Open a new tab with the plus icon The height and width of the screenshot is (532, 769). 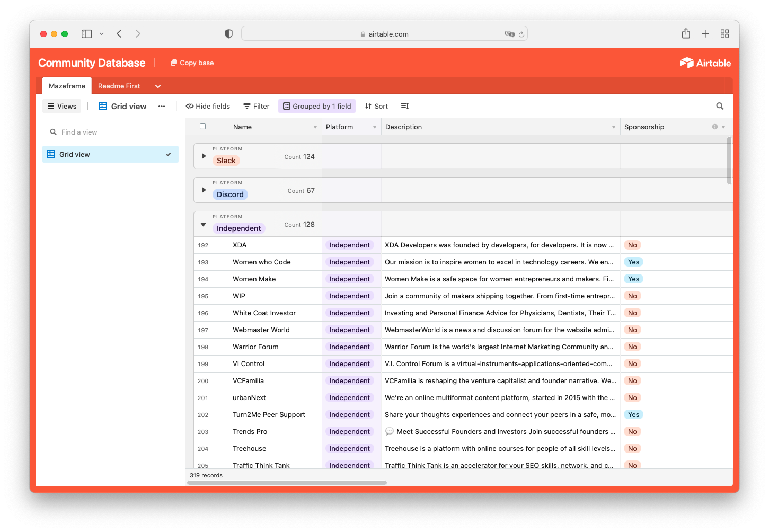[705, 34]
